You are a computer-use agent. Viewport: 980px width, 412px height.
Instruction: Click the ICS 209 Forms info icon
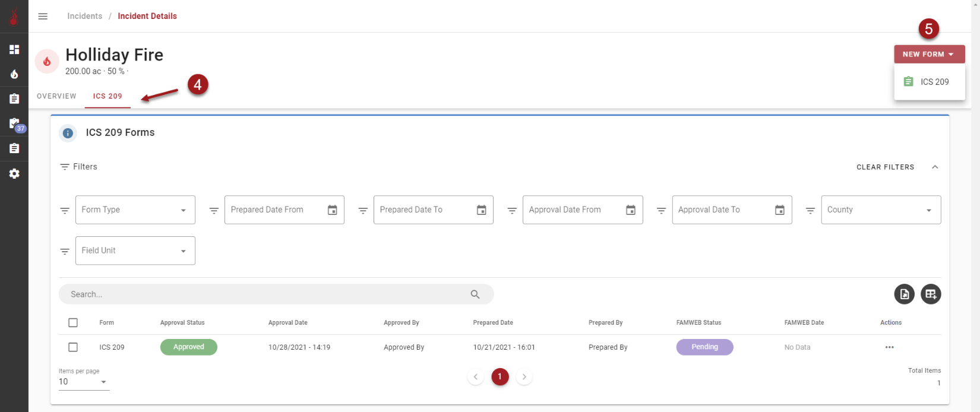(x=68, y=133)
